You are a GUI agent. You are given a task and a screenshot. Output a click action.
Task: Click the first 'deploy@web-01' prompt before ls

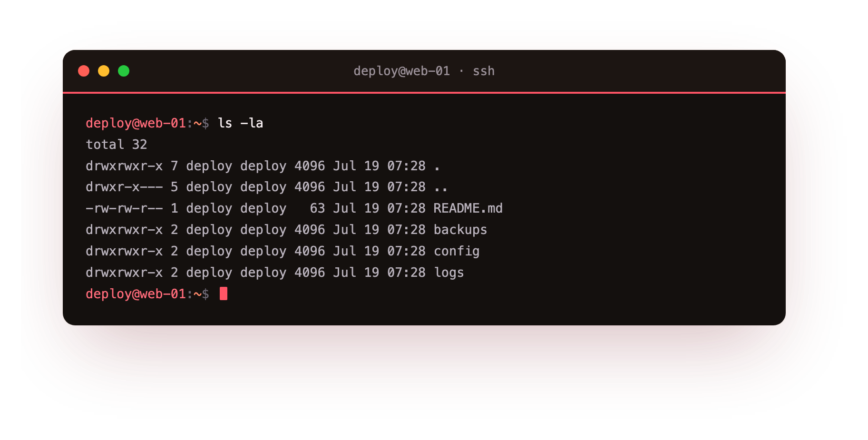point(136,123)
